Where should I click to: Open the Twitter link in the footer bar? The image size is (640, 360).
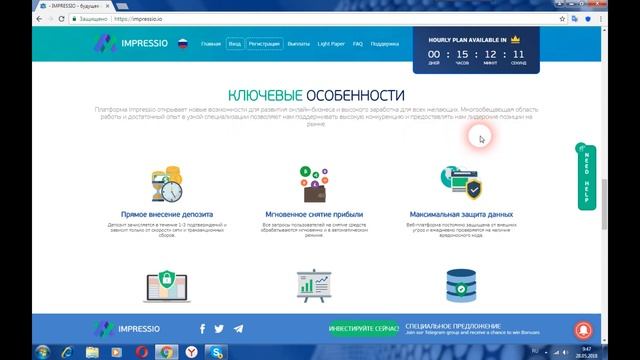pos(219,329)
